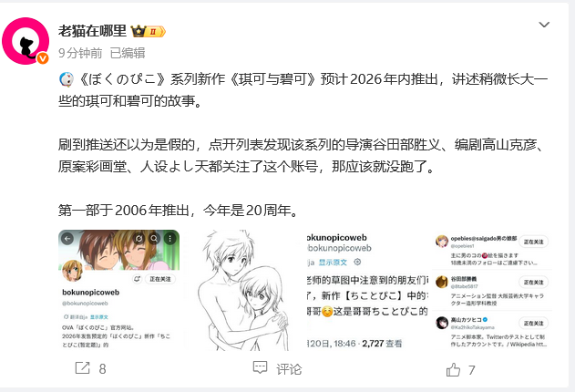The height and width of the screenshot is (392, 575).
Task: Click the orange verified V badge
Action: pyautogui.click(x=43, y=58)
